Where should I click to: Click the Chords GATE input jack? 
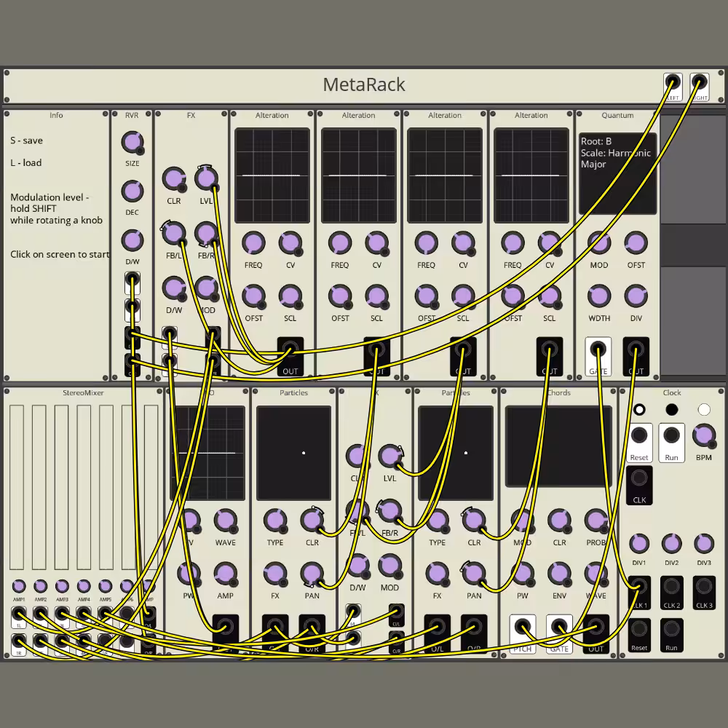point(559,628)
